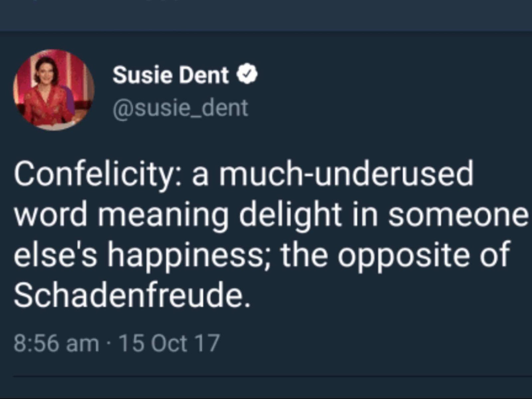
Task: Click the 8:56 am timestamp
Action: 57,343
